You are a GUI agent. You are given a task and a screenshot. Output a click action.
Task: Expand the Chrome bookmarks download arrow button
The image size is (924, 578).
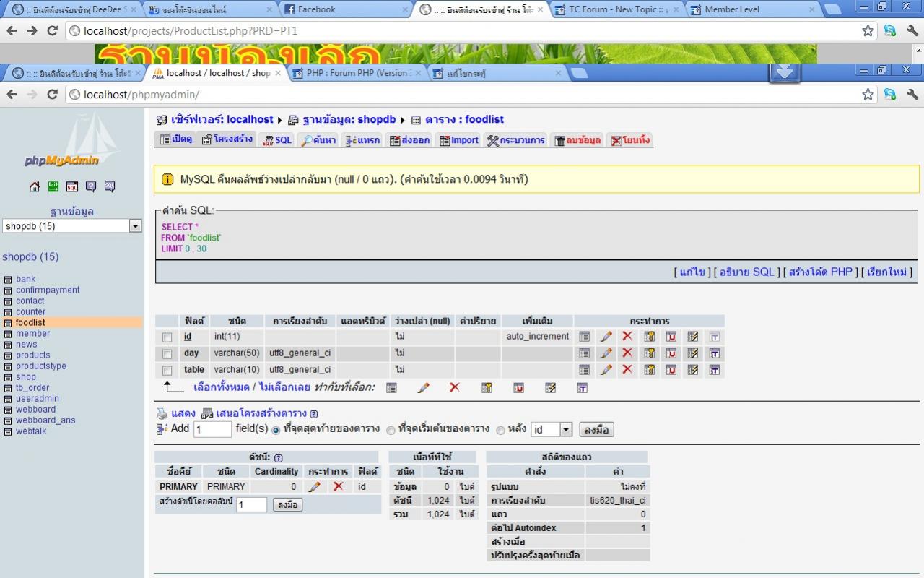785,72
